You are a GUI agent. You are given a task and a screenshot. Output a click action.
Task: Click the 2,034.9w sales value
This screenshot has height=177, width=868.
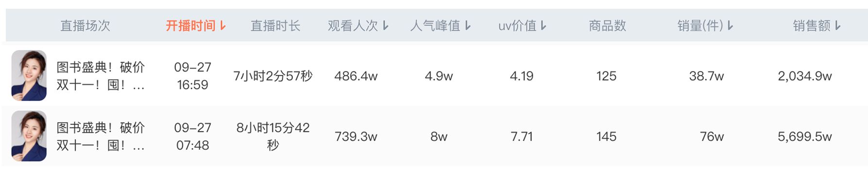(x=805, y=76)
